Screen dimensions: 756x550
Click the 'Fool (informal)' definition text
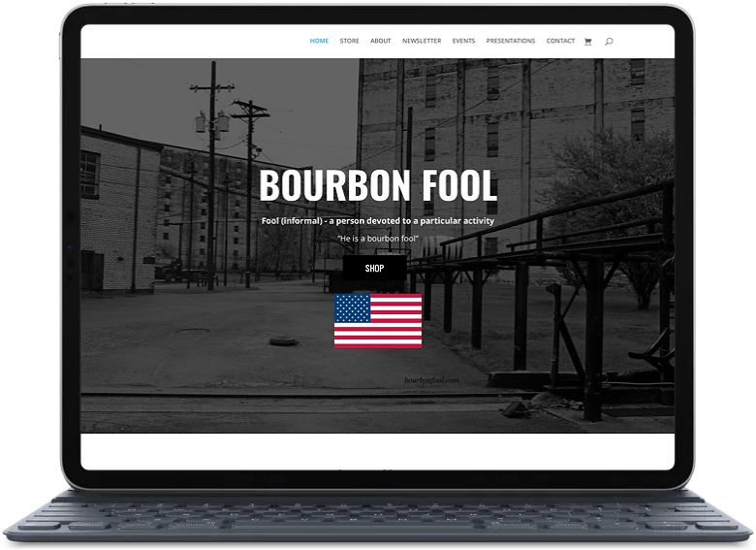pyautogui.click(x=378, y=221)
